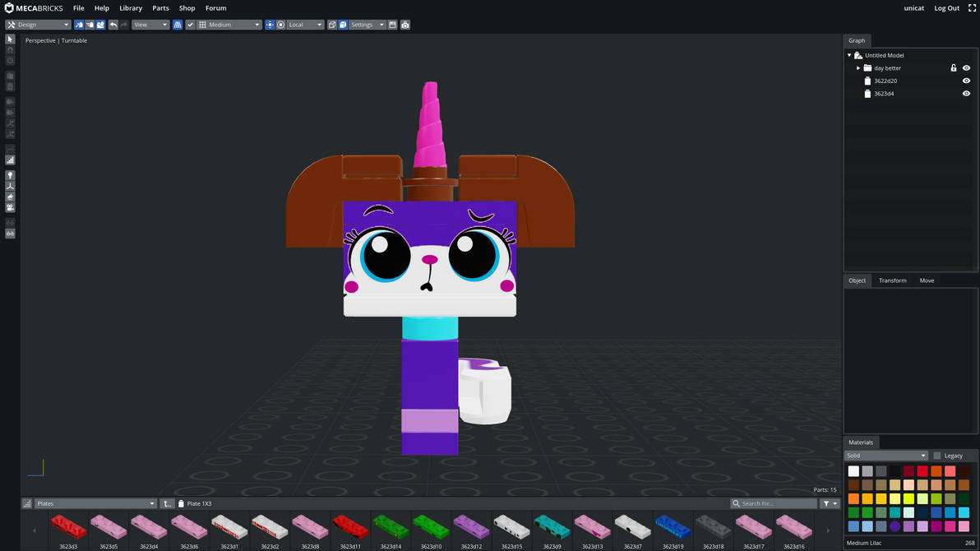
Task: Toggle snapping checkmark in toolbar
Action: coord(191,25)
